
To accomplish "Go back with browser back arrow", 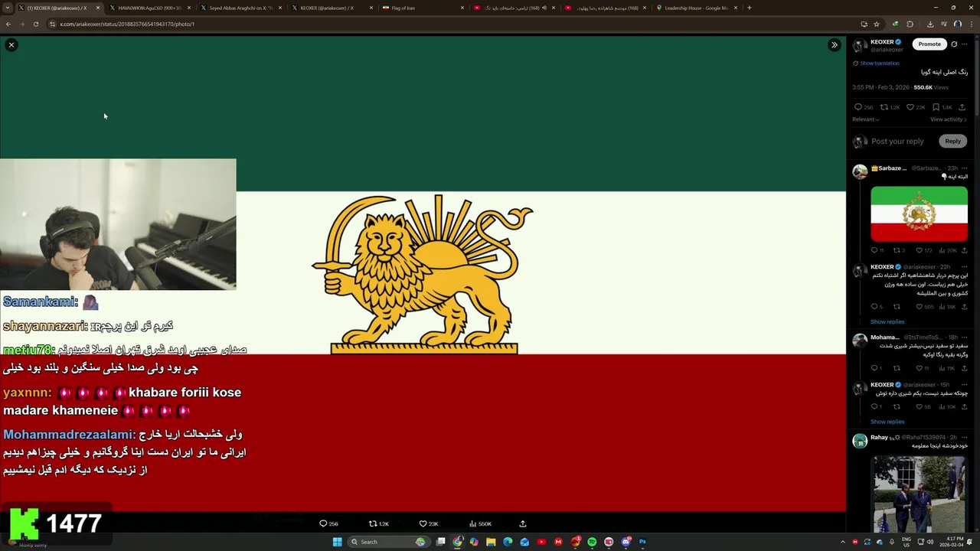I will 8,24.
